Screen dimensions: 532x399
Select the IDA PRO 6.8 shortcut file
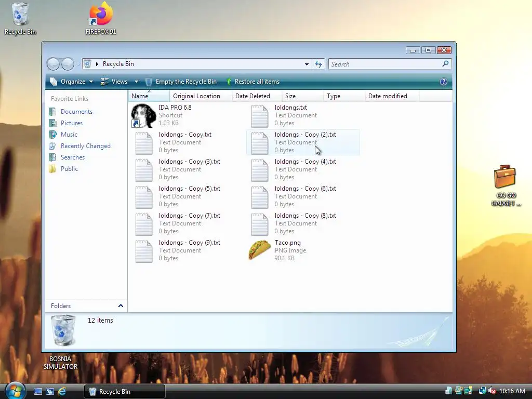(x=144, y=115)
